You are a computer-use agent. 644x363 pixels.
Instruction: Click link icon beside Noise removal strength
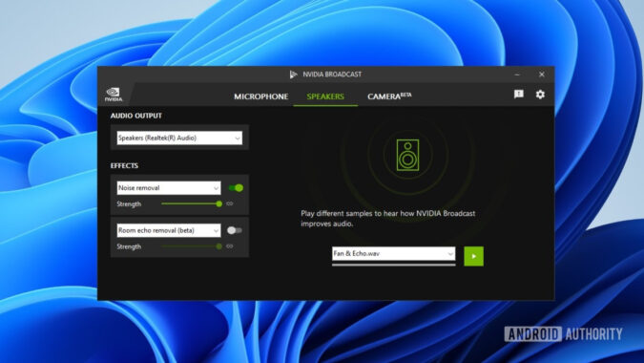pos(230,203)
